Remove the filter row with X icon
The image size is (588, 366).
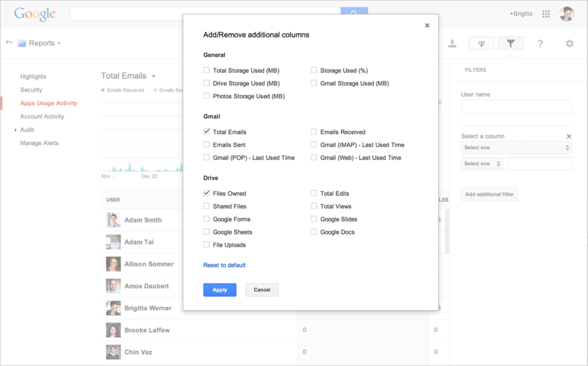pos(569,137)
